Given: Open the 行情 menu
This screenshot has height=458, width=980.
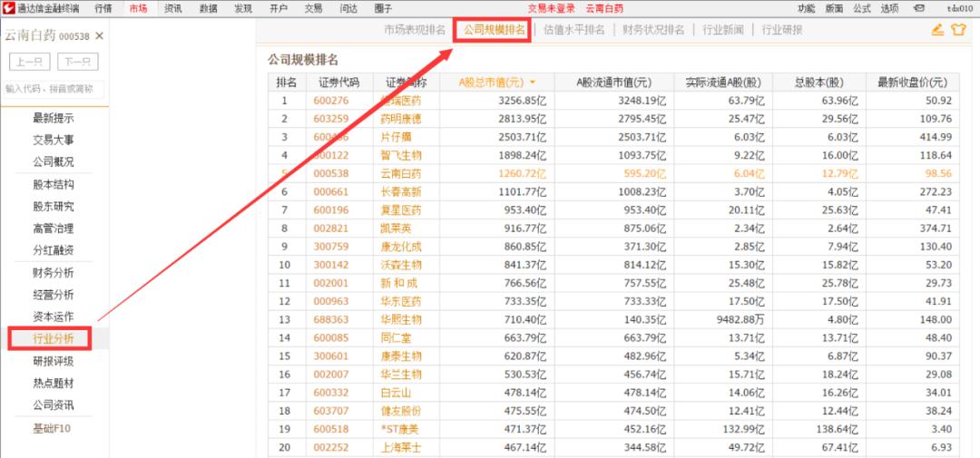Looking at the screenshot, I should (103, 8).
